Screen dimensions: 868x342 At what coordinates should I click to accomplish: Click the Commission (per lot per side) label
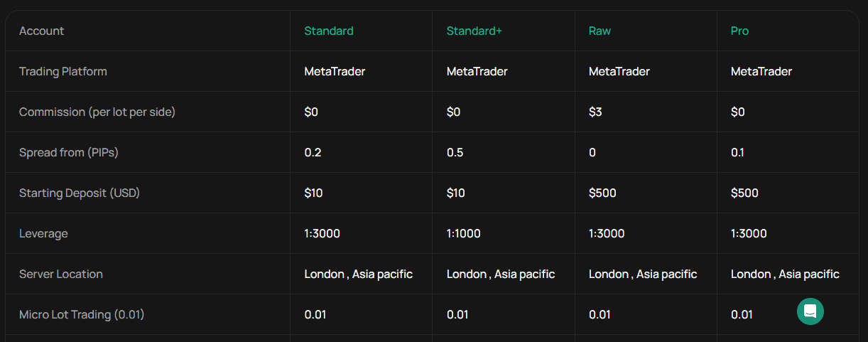point(97,112)
